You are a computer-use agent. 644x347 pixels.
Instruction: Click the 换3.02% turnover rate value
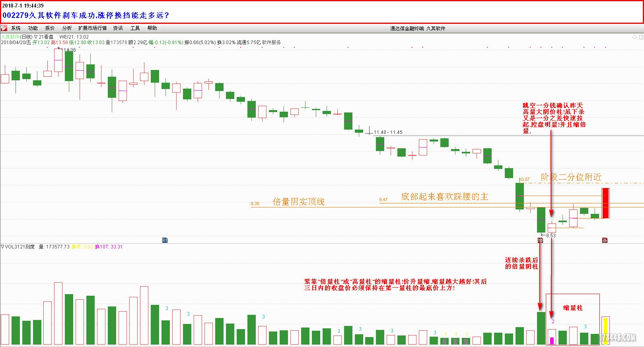(x=226, y=42)
